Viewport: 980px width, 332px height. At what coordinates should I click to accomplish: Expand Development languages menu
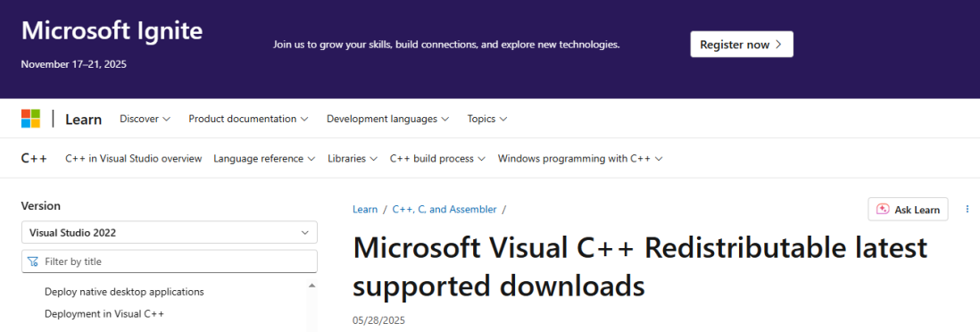click(387, 119)
